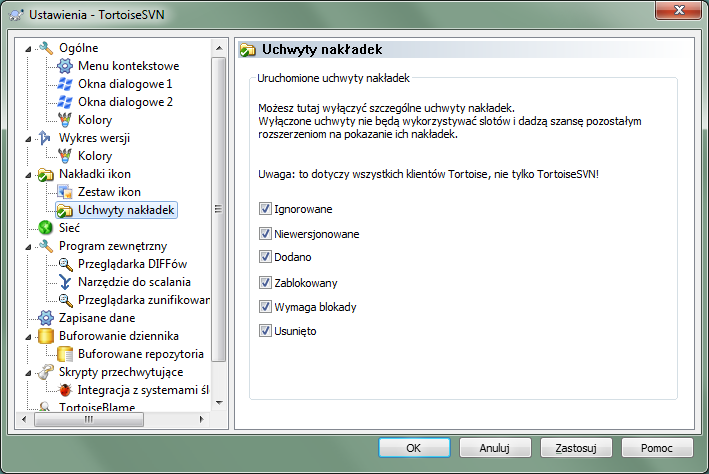Disable the Zablokowany overlay handler

point(265,283)
